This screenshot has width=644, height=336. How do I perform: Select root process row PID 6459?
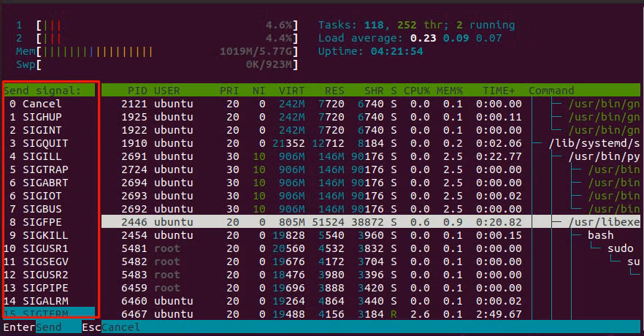click(371, 288)
